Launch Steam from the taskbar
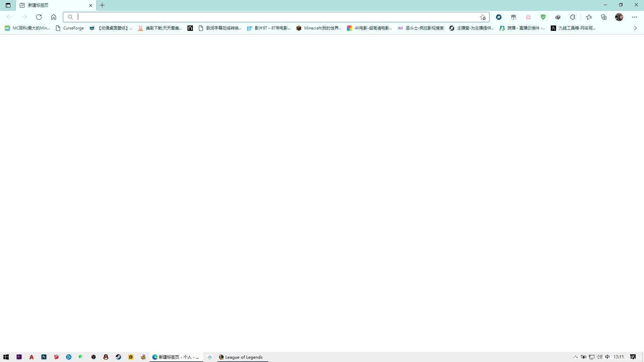This screenshot has width=644, height=362. pos(118,357)
